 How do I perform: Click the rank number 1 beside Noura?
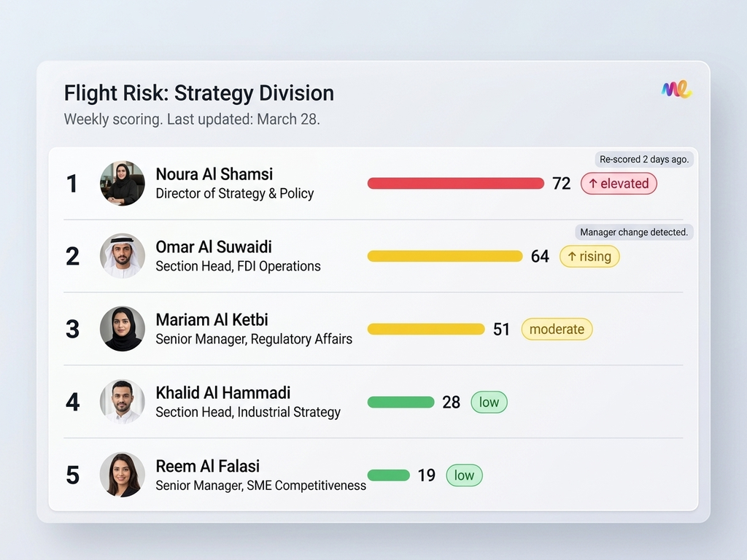pos(72,183)
